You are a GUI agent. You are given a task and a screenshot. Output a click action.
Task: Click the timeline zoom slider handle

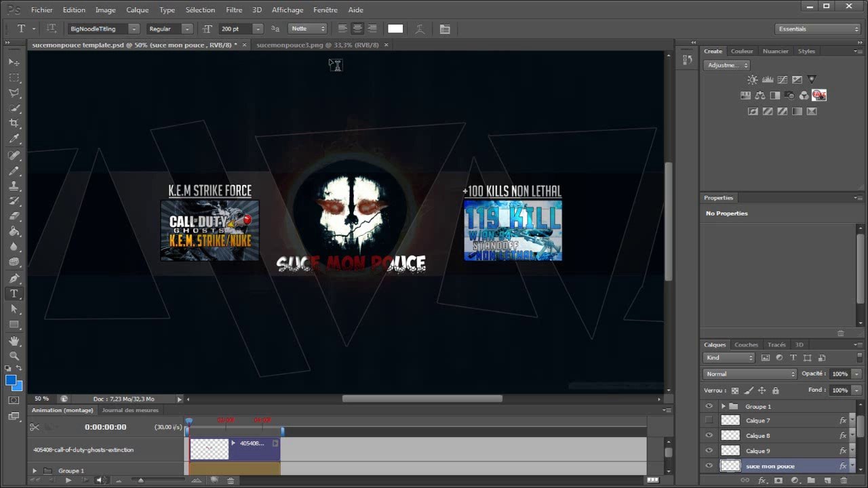click(x=140, y=481)
